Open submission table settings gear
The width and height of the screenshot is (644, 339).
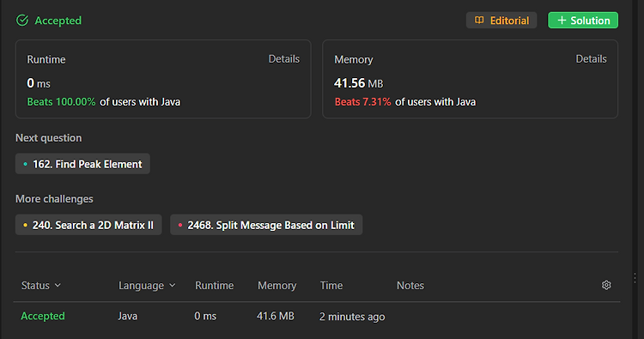(x=606, y=285)
